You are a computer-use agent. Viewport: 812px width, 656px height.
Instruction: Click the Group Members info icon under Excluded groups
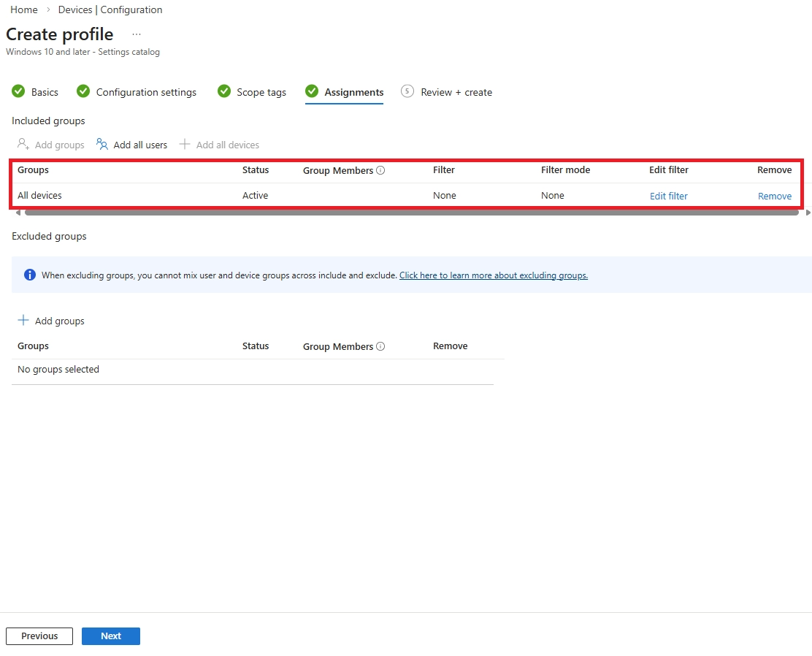tap(380, 346)
